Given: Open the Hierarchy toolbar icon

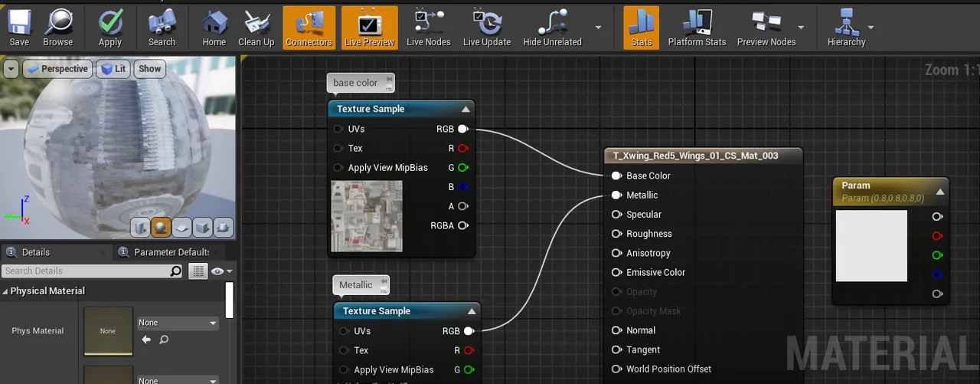Looking at the screenshot, I should [846, 28].
